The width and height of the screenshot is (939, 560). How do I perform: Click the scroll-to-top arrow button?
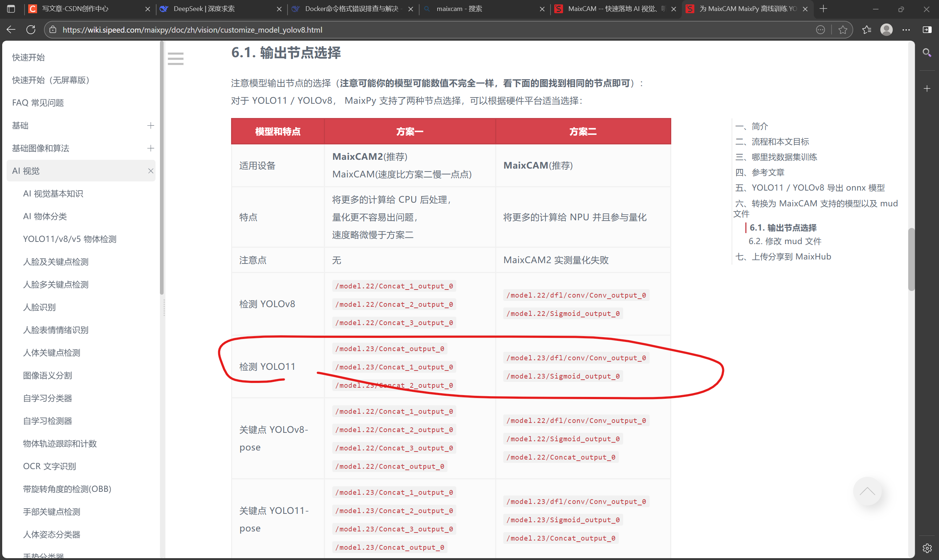coord(867,491)
